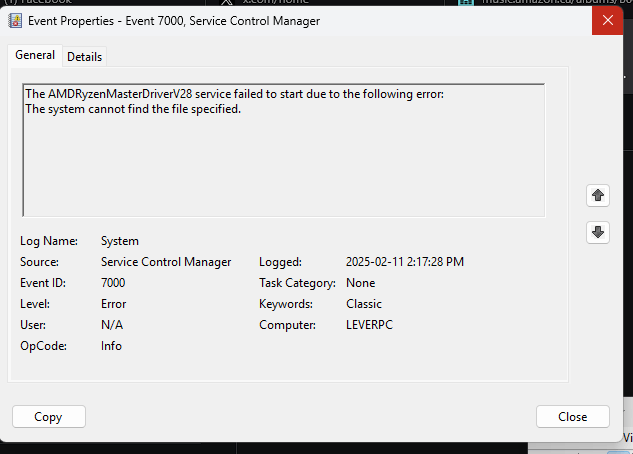Select the General tab
This screenshot has height=454, width=633.
pyautogui.click(x=35, y=55)
